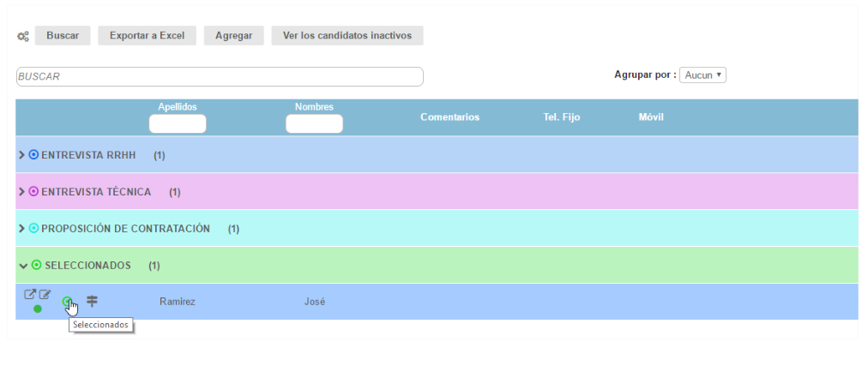The height and width of the screenshot is (366, 868).
Task: Click the green status dot for Ramirez
Action: point(38,309)
